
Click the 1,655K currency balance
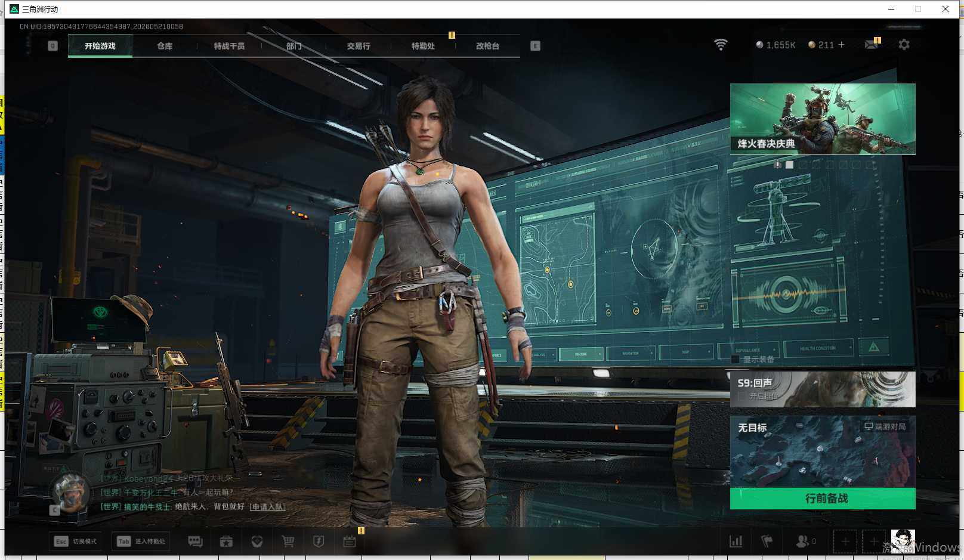(x=775, y=45)
